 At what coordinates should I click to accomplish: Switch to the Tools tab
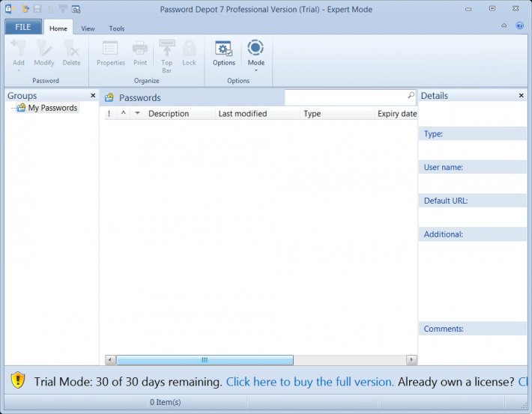117,28
